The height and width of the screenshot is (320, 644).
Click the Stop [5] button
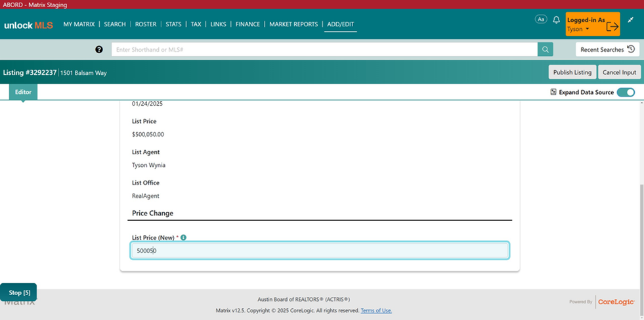coord(18,292)
